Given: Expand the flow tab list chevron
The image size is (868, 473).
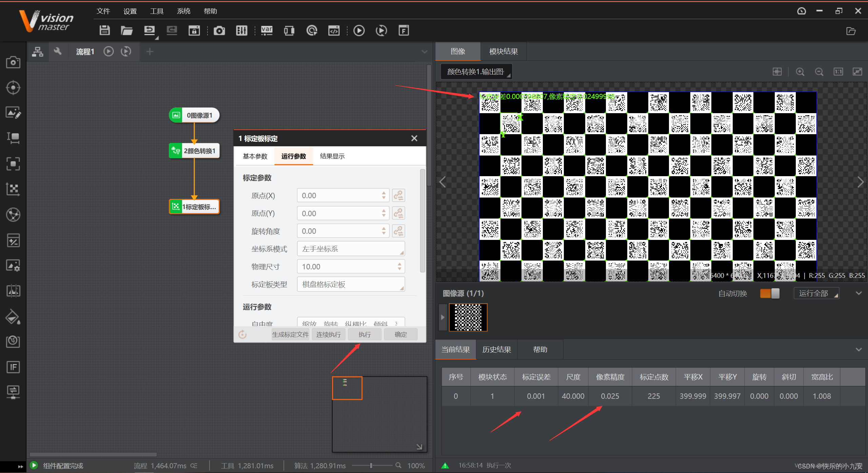Looking at the screenshot, I should point(424,52).
